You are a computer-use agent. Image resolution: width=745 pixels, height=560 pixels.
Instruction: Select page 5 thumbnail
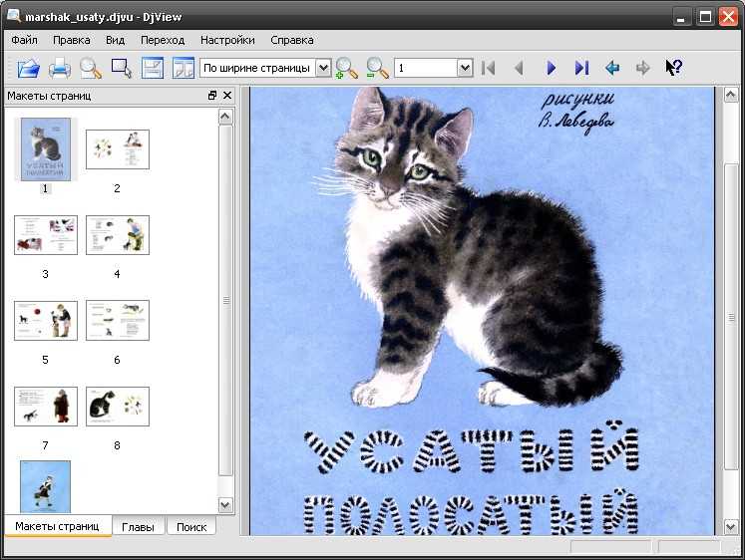coord(46,320)
